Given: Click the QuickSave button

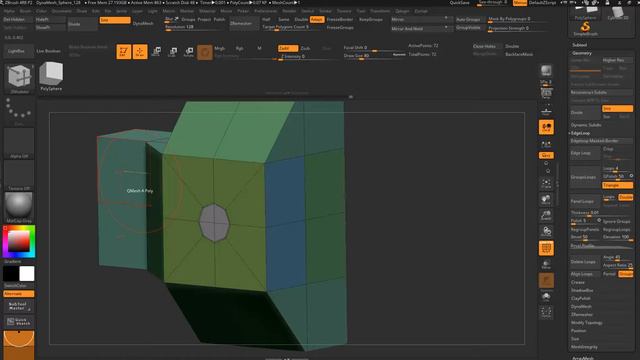Looking at the screenshot, I should (460, 3).
